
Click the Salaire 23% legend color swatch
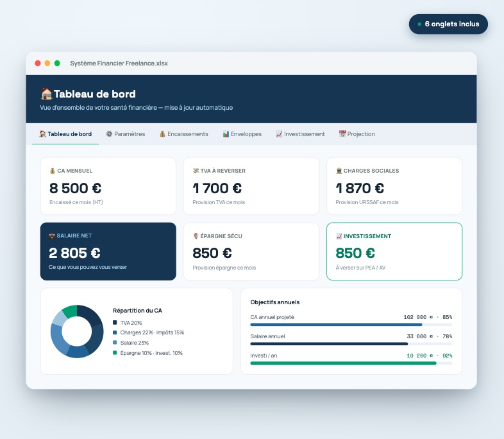115,343
